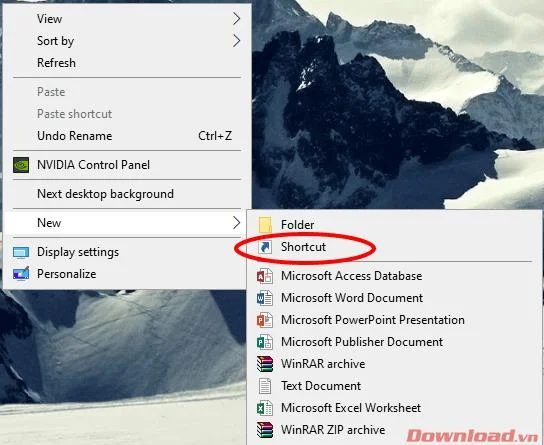This screenshot has height=445, width=544.
Task: Click the Excel Worksheet icon
Action: click(265, 408)
